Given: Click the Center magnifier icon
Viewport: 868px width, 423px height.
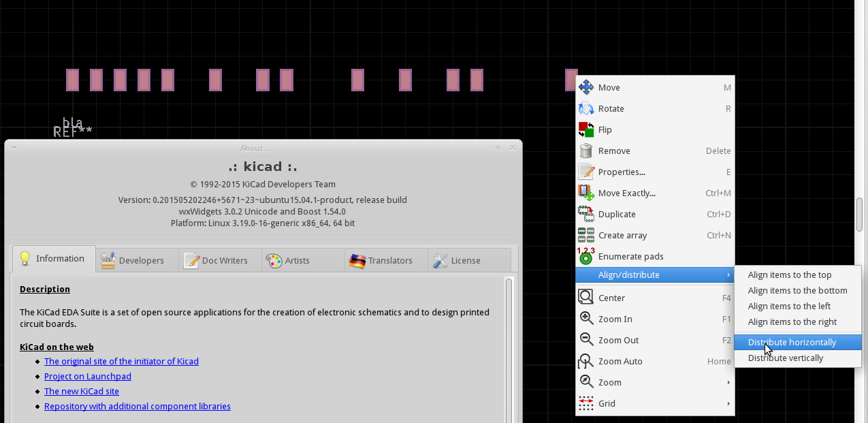Looking at the screenshot, I should pyautogui.click(x=585, y=298).
